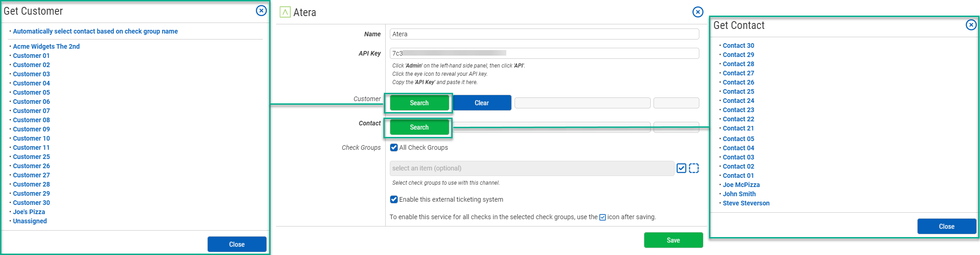Select Customer 09

tap(31, 129)
